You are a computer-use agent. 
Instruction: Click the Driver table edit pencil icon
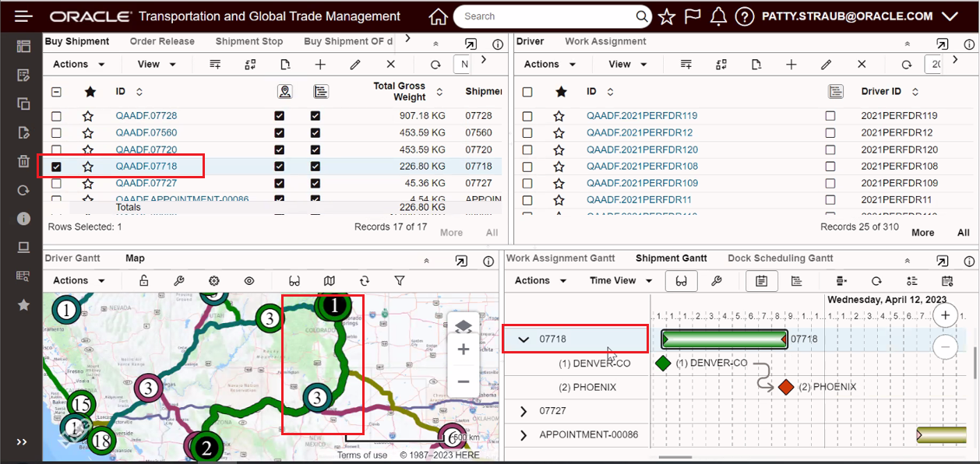(827, 65)
